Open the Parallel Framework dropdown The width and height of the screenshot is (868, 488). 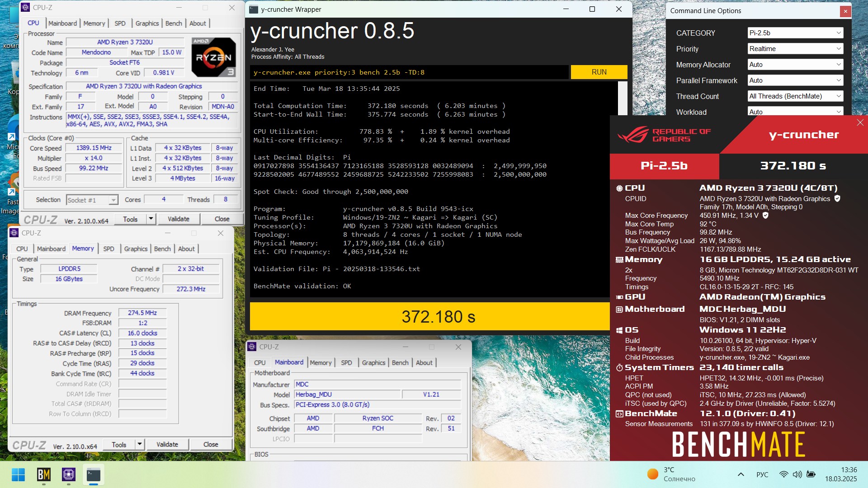tap(795, 80)
